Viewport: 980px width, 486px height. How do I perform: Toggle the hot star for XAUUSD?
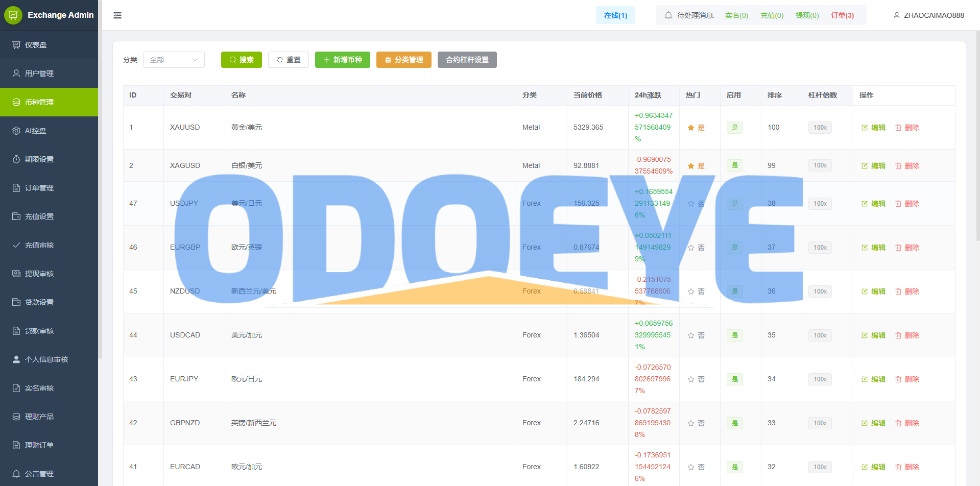[x=691, y=128]
